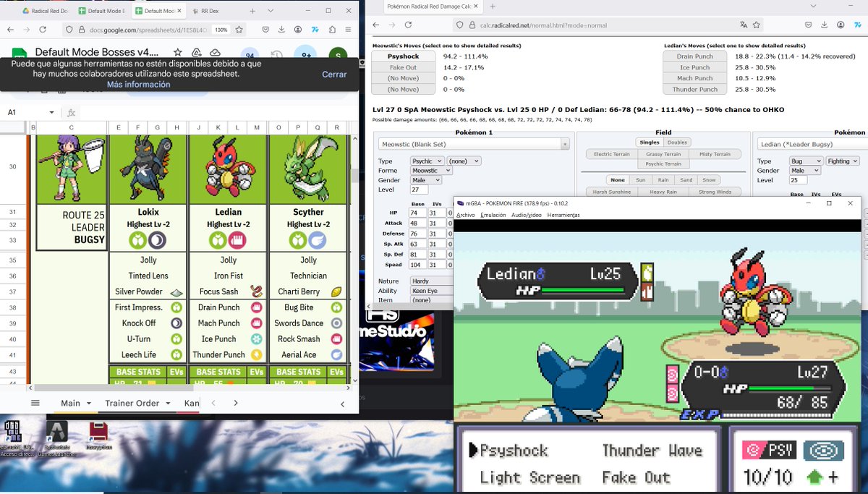Click the browser zoom 130% indicator
The image size is (868, 494).
[x=221, y=30]
